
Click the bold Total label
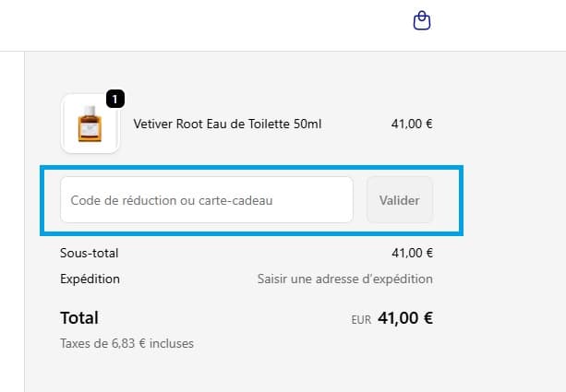[79, 318]
